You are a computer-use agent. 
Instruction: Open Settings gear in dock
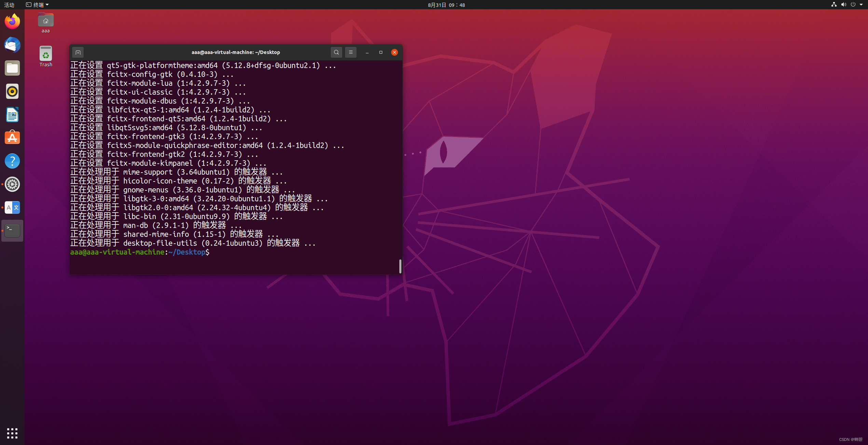tap(12, 184)
